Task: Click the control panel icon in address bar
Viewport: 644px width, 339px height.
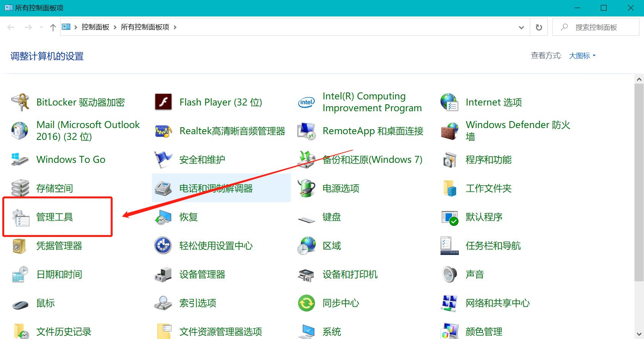Action: pyautogui.click(x=66, y=27)
